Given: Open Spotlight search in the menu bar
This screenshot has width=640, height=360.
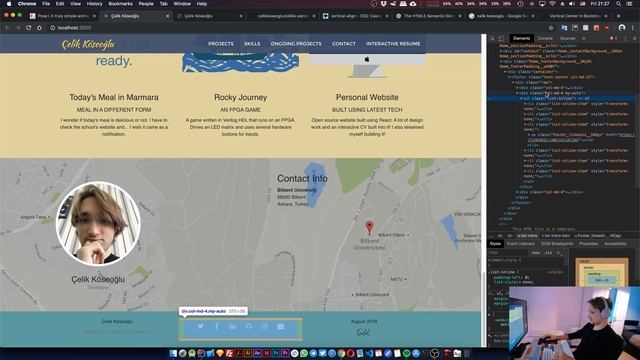Looking at the screenshot, I should (x=619, y=4).
